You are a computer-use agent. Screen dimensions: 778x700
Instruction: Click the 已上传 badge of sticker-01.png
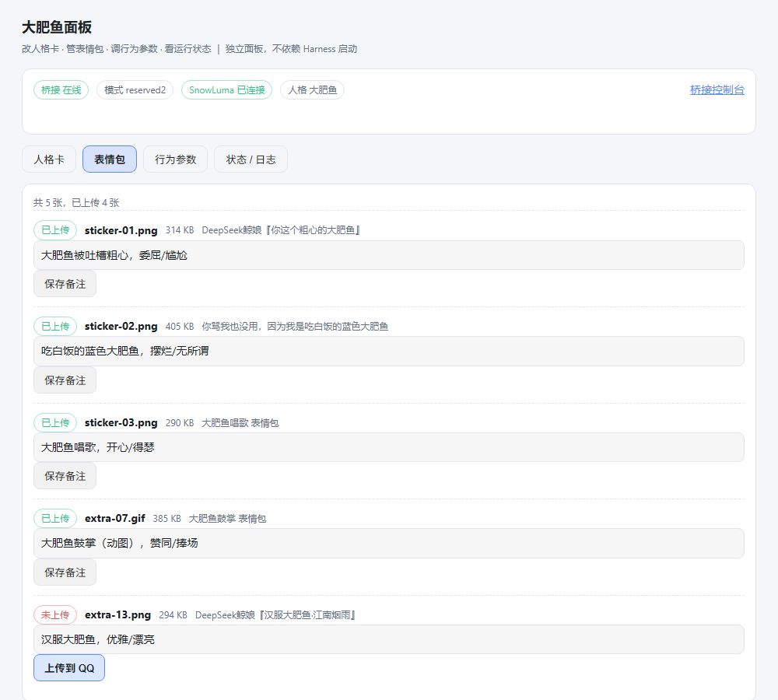click(55, 230)
